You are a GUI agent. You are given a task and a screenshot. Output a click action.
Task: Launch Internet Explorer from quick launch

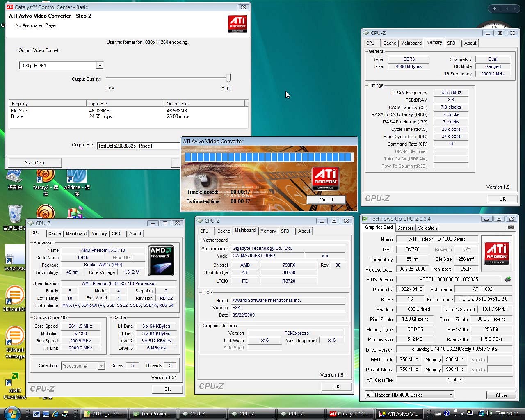coord(55,414)
